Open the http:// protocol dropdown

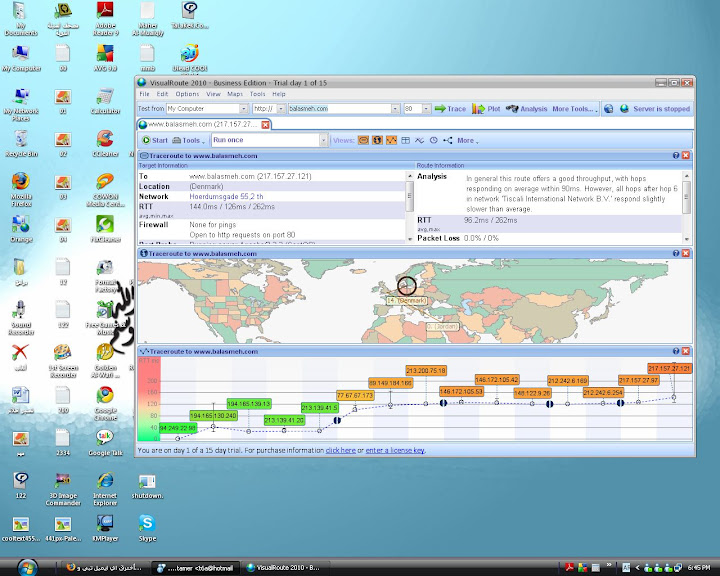click(281, 109)
